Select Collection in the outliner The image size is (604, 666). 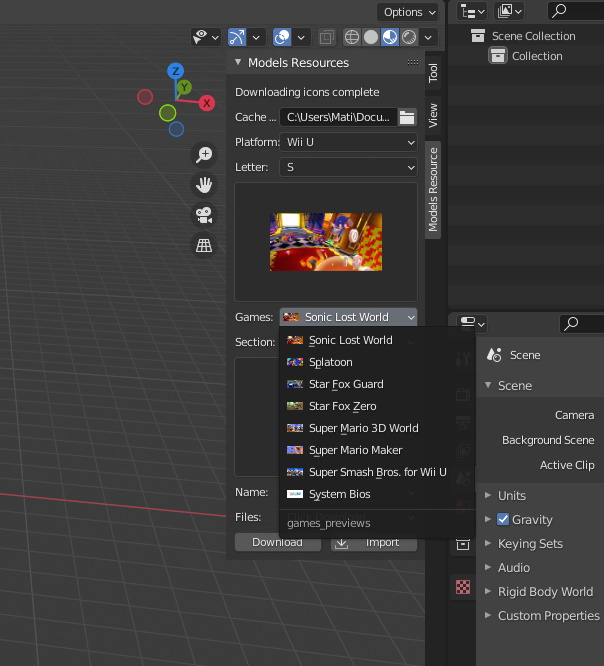537,56
